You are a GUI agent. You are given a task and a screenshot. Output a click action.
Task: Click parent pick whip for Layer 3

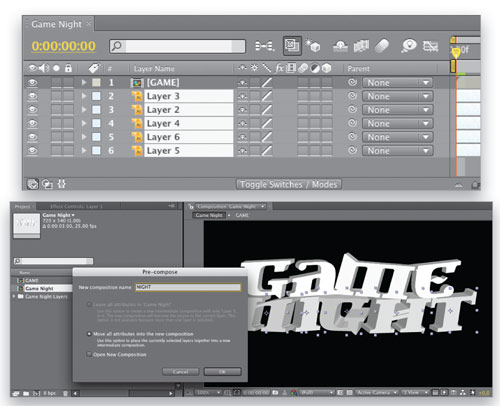(352, 96)
